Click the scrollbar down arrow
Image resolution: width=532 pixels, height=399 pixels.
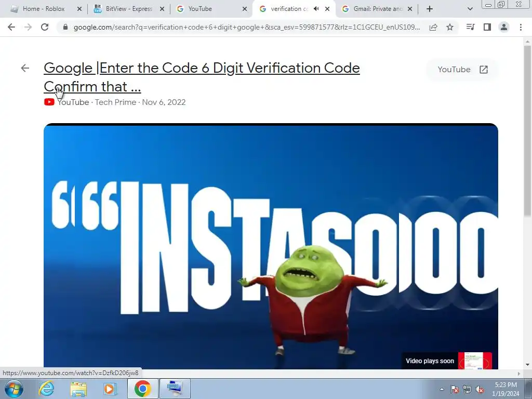pos(527,365)
